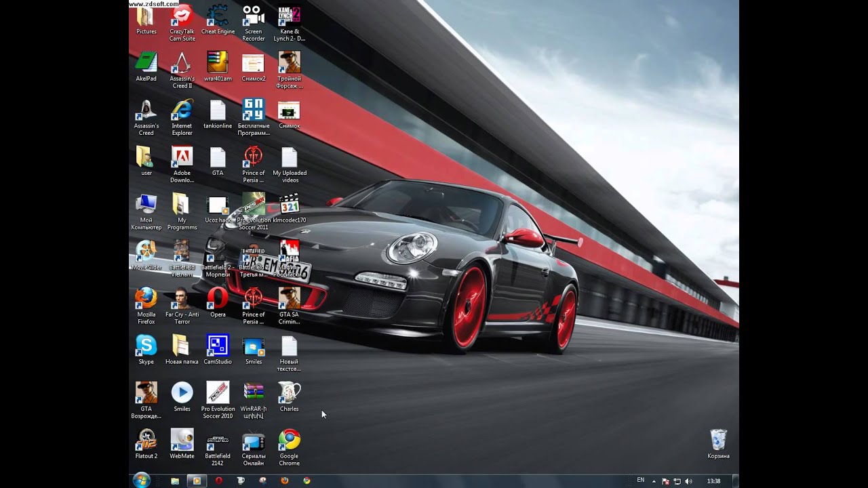Launch Internet Explorer from the desktop
The height and width of the screenshot is (488, 868).
182,118
